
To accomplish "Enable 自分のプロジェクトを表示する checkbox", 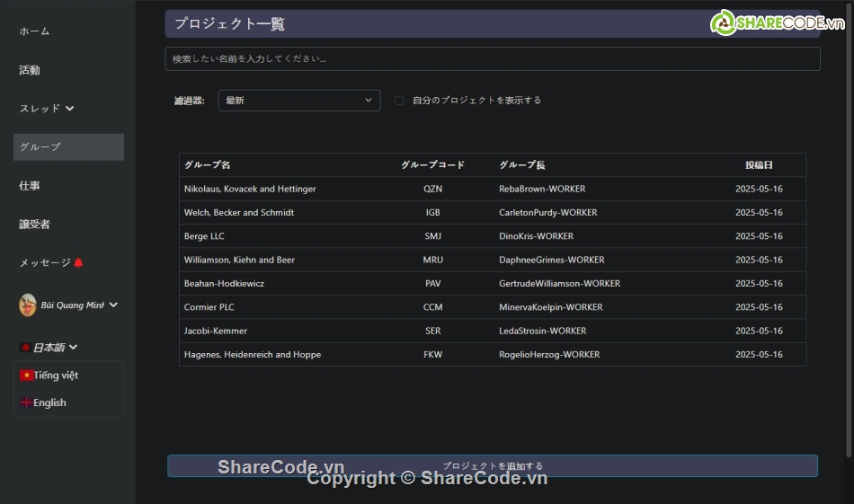I will point(398,100).
